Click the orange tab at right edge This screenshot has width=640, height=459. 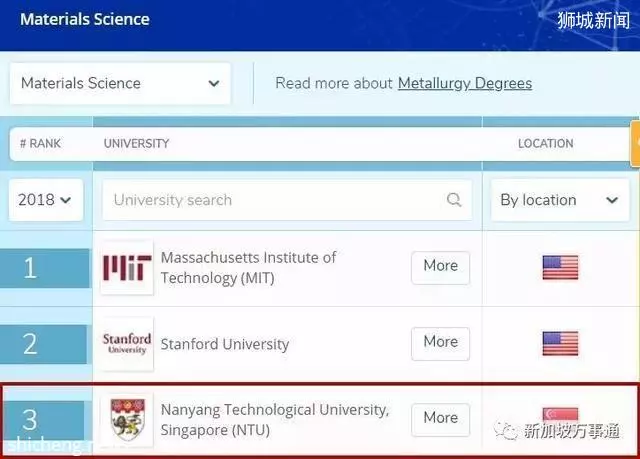pos(635,143)
